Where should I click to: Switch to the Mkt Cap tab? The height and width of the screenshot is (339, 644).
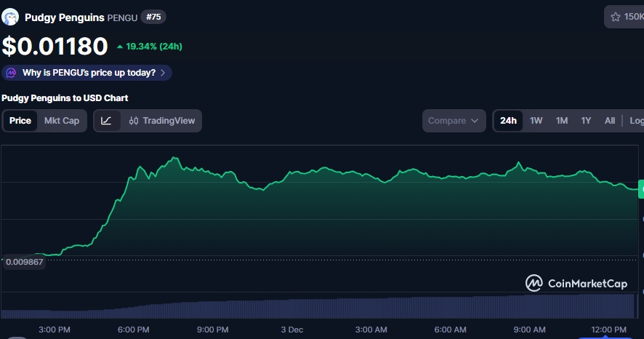[x=62, y=121]
